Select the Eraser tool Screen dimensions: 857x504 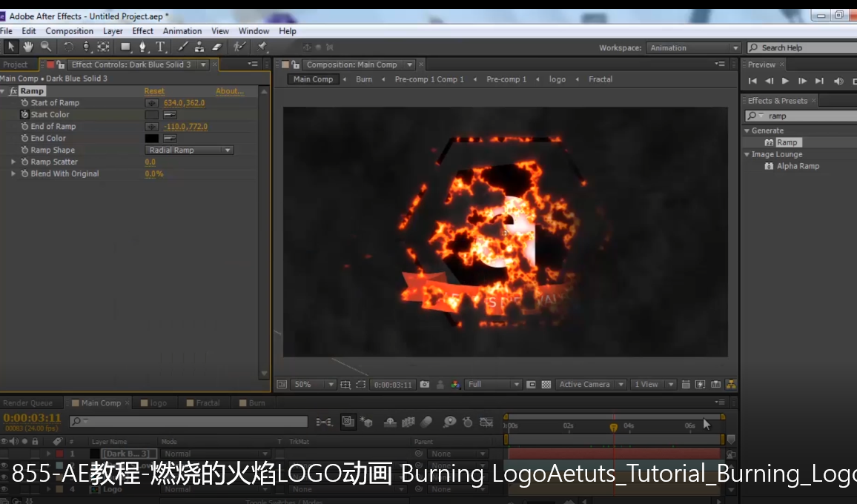(217, 47)
